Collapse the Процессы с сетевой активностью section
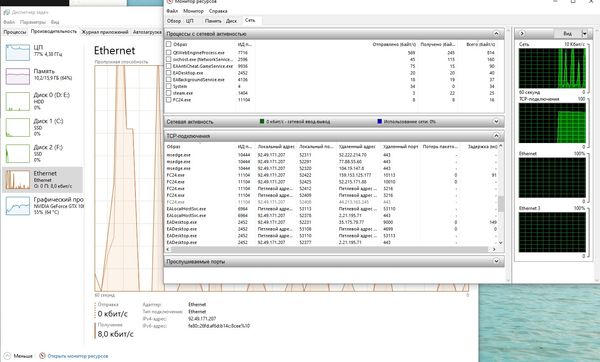The height and width of the screenshot is (362, 600). 496,34
